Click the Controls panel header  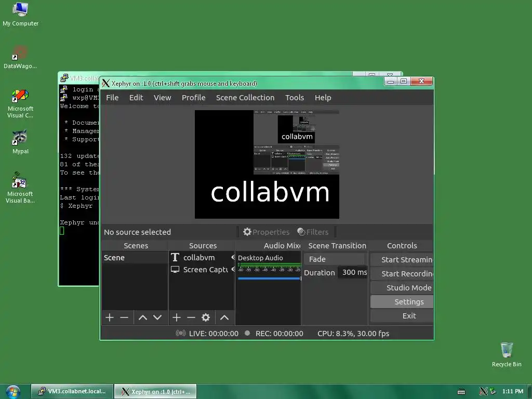(402, 246)
